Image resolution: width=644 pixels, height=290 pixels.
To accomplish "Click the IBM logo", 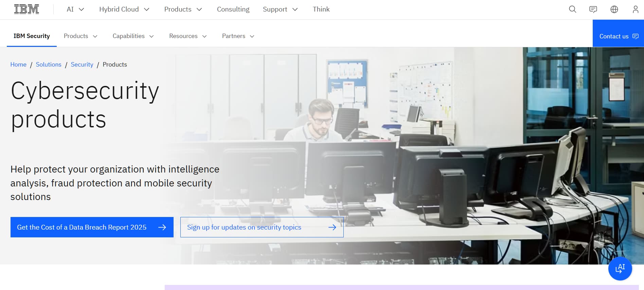I will click(26, 9).
